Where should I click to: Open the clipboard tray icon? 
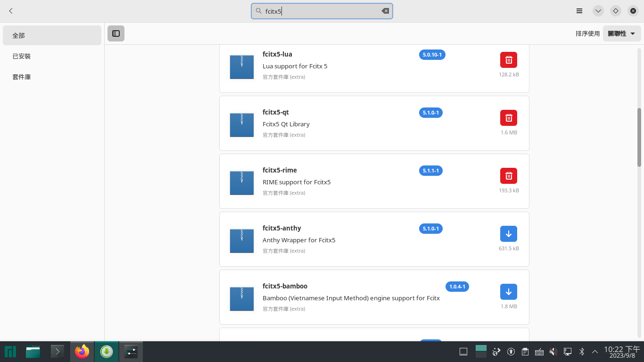(525, 352)
